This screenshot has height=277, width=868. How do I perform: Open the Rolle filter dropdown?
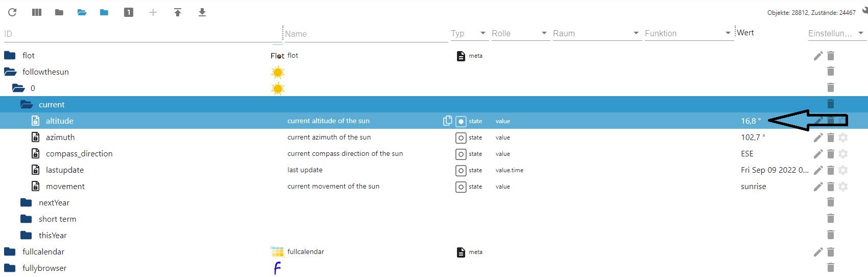pos(544,33)
